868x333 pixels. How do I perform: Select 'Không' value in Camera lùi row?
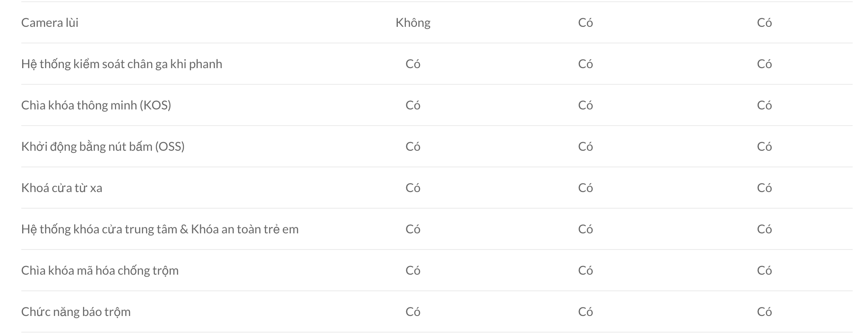[x=413, y=23]
